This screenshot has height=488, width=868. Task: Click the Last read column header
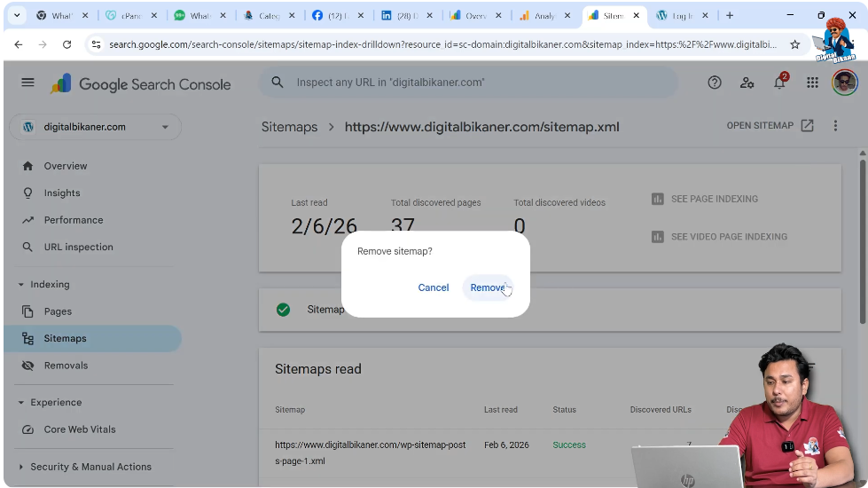point(500,410)
